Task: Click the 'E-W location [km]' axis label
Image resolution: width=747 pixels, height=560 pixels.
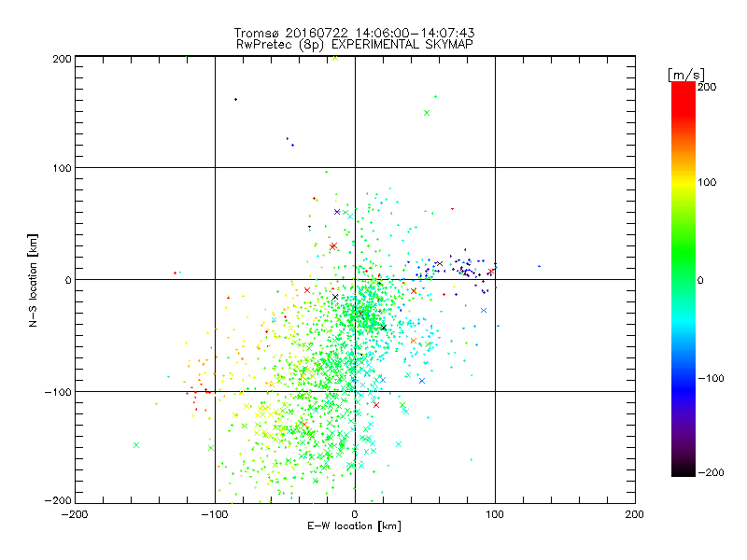Action: click(354, 525)
